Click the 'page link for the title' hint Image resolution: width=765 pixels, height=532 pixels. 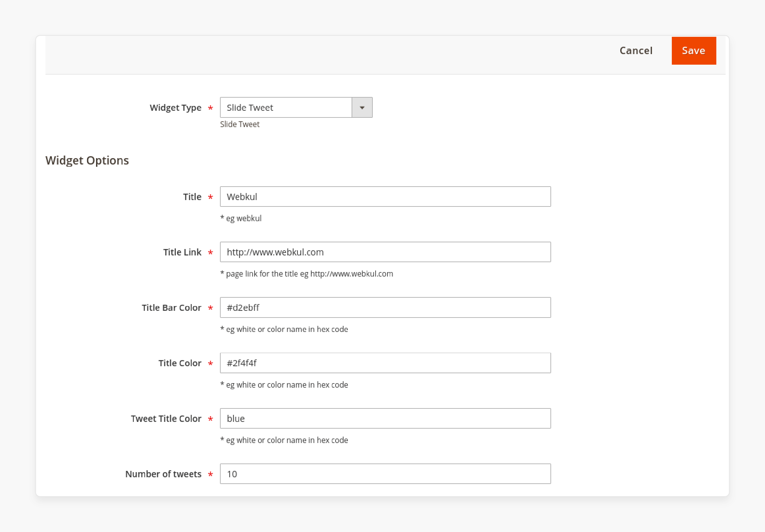306,274
